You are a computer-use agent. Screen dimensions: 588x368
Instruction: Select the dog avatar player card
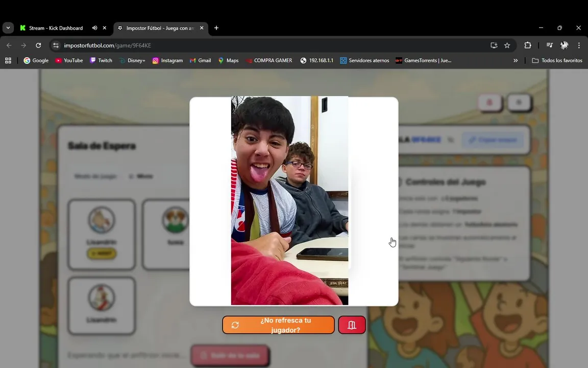click(166, 234)
